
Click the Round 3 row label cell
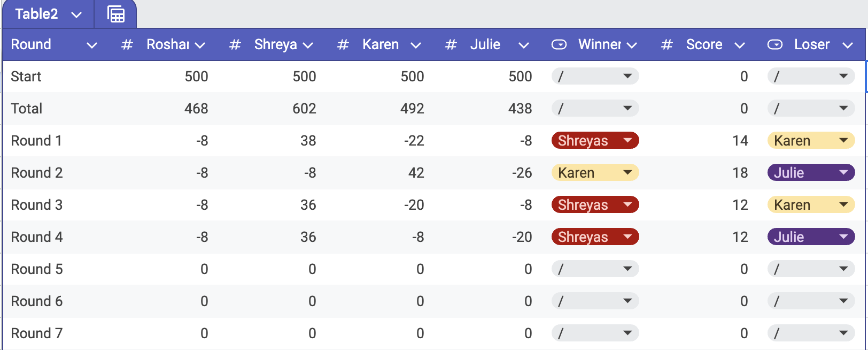click(x=37, y=205)
